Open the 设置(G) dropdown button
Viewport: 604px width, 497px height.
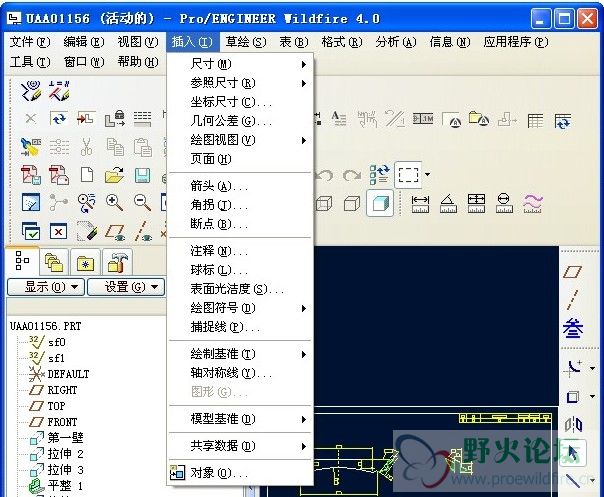(x=126, y=287)
